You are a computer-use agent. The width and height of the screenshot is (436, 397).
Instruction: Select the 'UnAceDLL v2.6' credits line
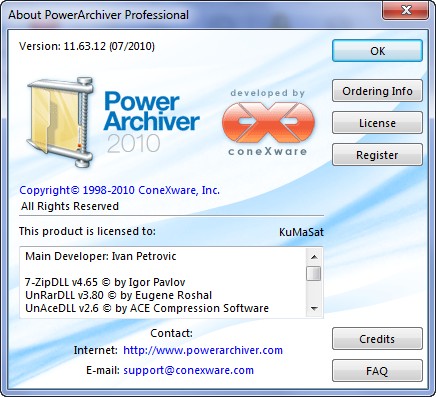pyautogui.click(x=147, y=308)
